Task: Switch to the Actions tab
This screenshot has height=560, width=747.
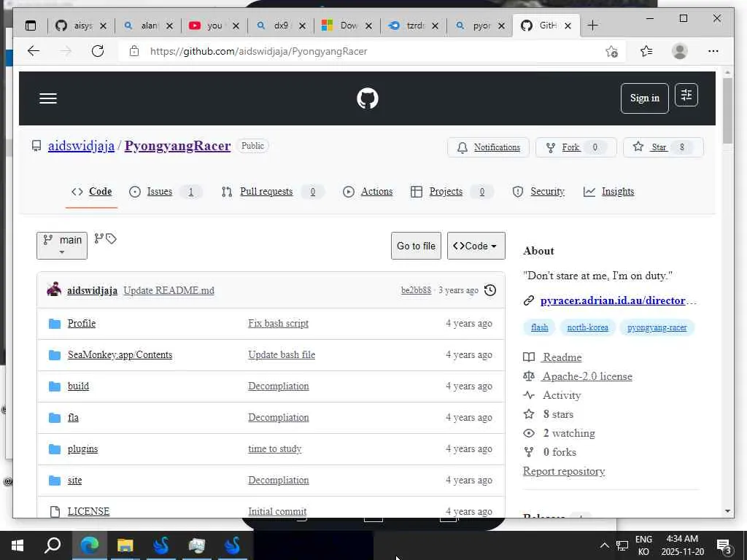Action: pyautogui.click(x=368, y=192)
